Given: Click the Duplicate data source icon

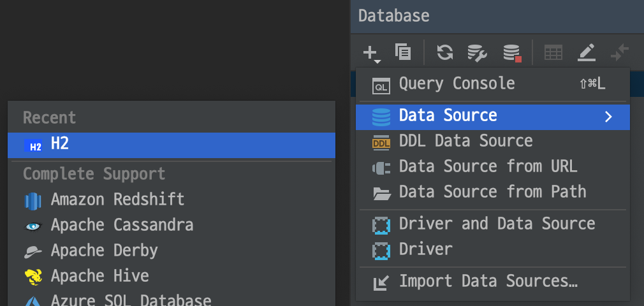Looking at the screenshot, I should click(404, 52).
